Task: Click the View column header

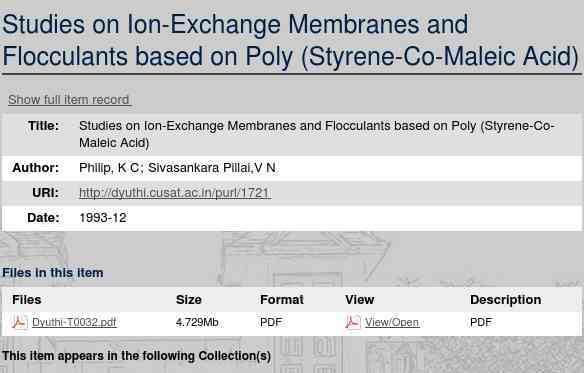Action: 359,300
